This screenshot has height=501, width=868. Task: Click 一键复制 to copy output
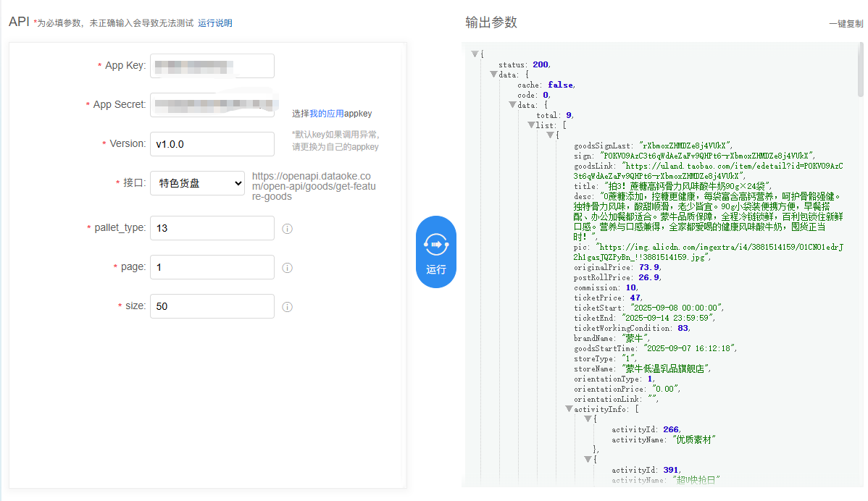(846, 24)
